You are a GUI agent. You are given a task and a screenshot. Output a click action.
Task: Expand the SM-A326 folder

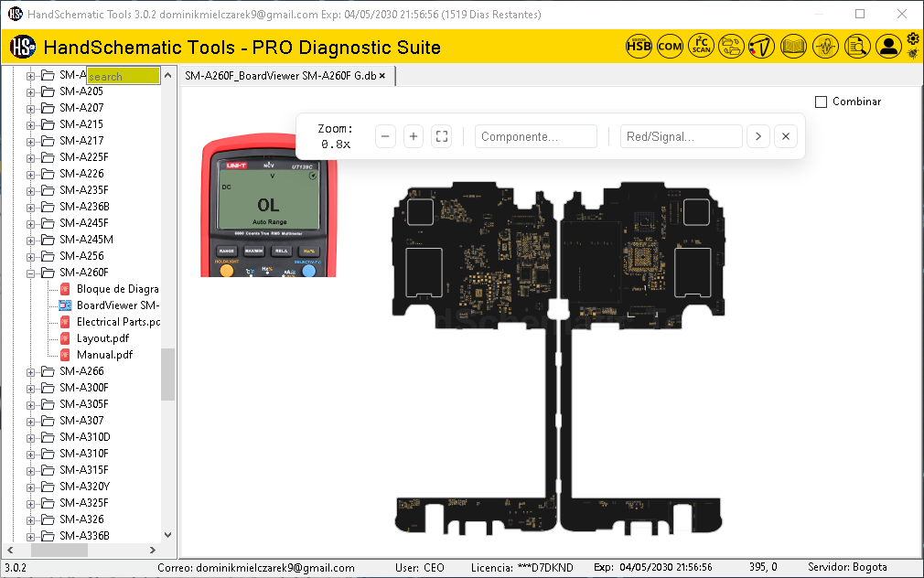(30, 520)
